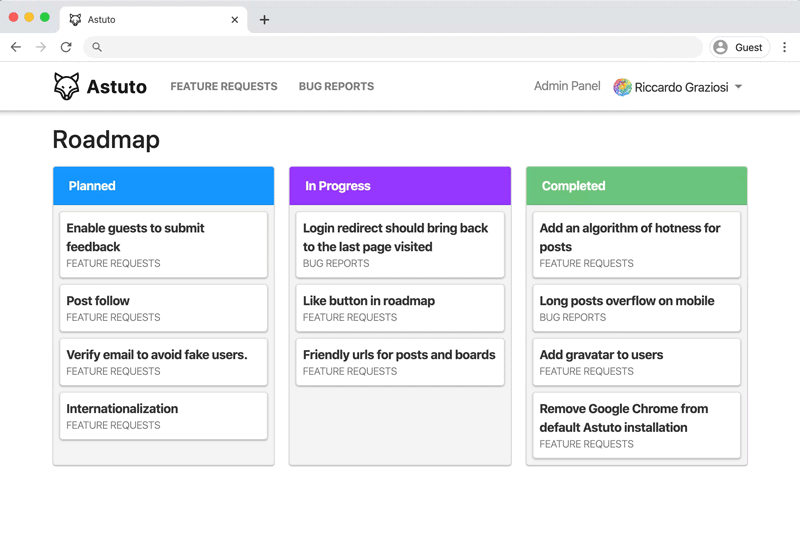The width and height of the screenshot is (800, 538).
Task: Click the Astuto fox logo icon
Action: click(66, 87)
